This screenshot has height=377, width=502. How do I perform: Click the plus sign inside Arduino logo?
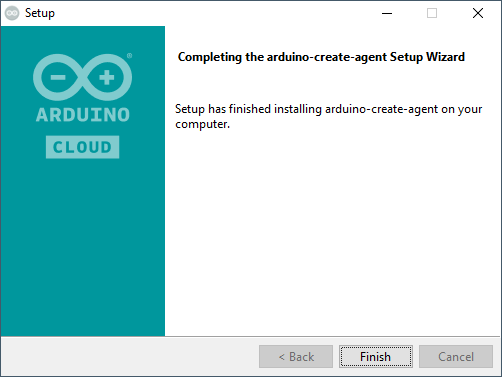[x=107, y=77]
